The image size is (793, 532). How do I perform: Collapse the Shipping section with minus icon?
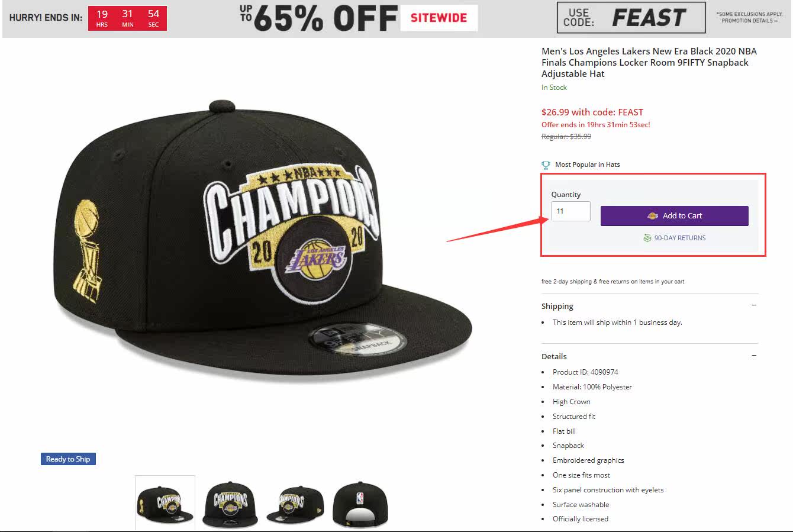754,305
